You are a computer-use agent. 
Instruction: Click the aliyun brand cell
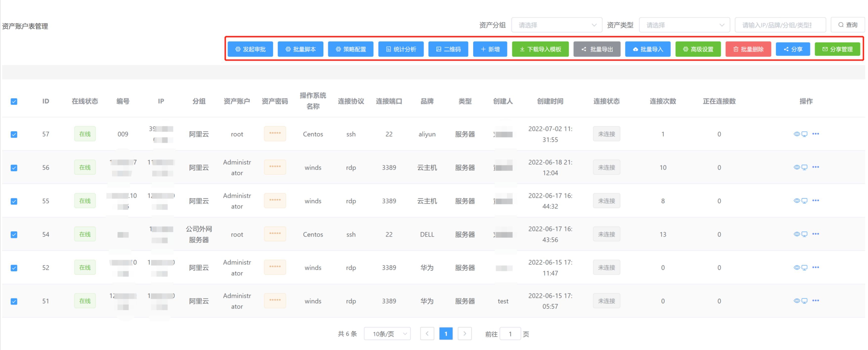coord(427,134)
